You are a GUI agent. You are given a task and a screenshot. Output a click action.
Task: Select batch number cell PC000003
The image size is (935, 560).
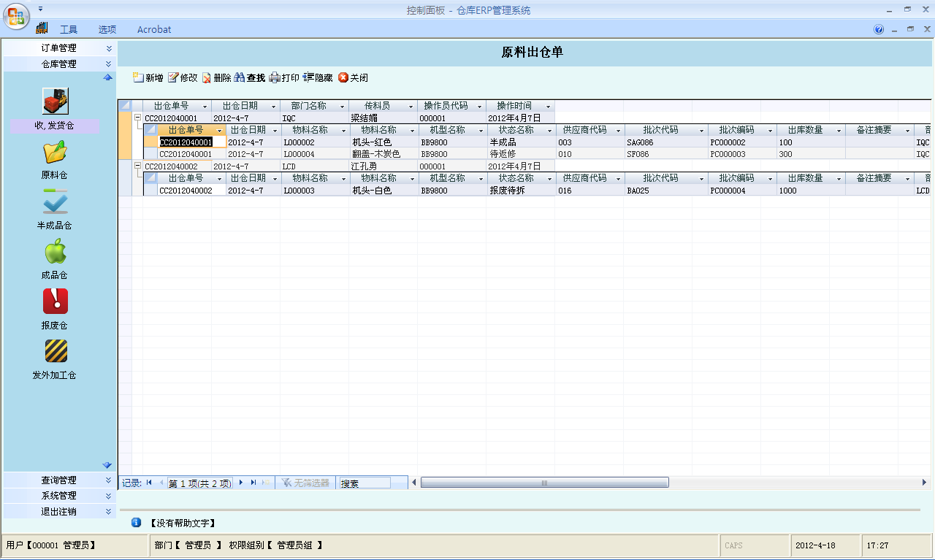(x=742, y=154)
